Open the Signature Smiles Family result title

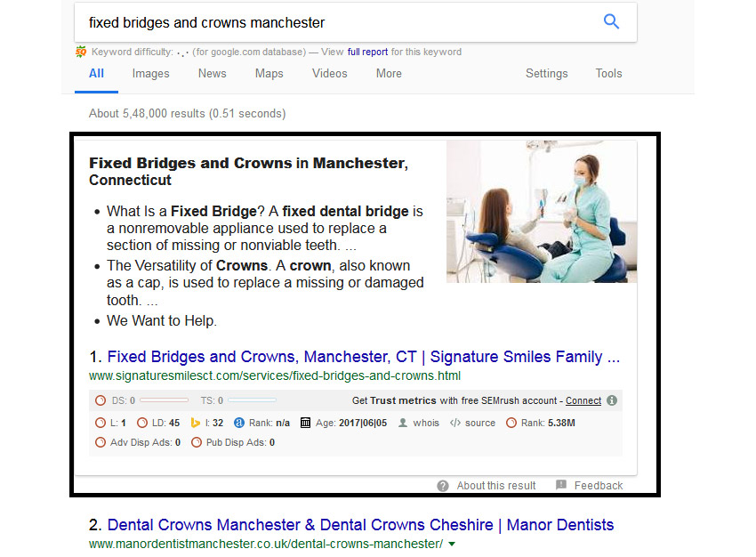pos(363,357)
